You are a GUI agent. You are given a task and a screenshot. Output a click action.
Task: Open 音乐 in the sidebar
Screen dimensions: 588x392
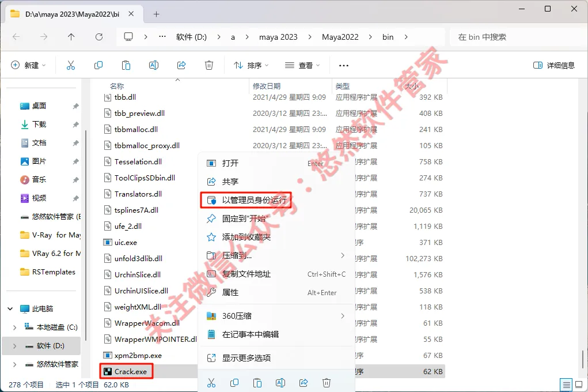click(x=39, y=179)
